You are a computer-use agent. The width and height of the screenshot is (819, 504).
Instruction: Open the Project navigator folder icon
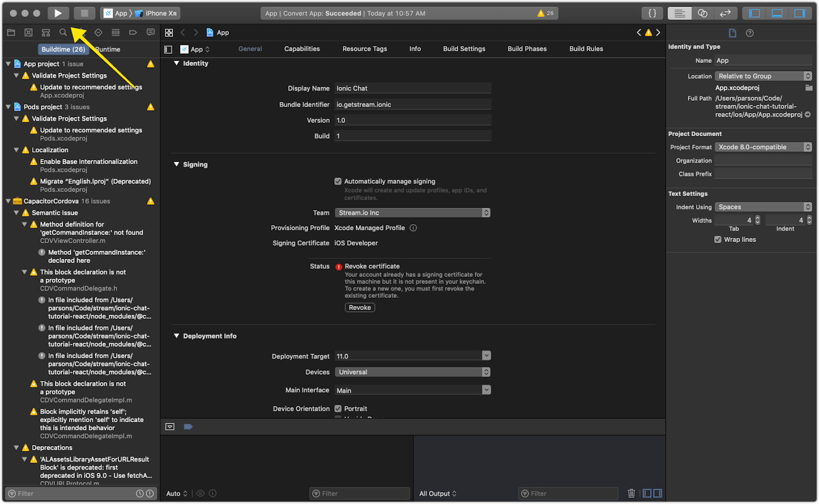point(11,33)
